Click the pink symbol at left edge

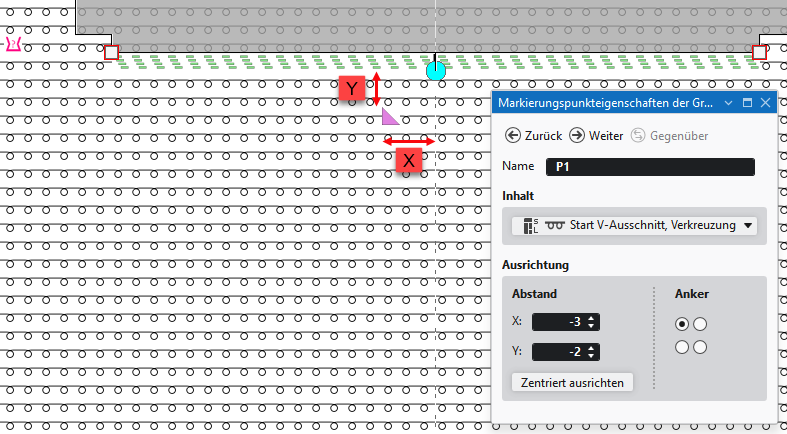pos(13,45)
